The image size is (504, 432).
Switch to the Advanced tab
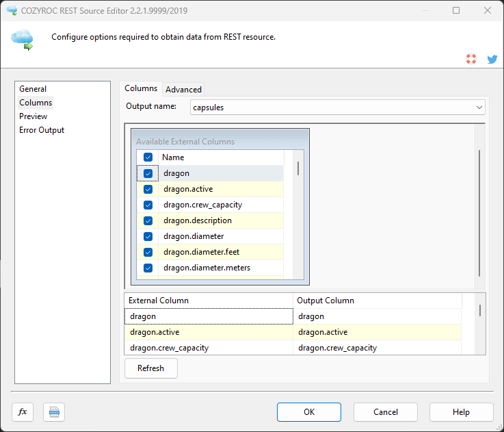coord(183,90)
